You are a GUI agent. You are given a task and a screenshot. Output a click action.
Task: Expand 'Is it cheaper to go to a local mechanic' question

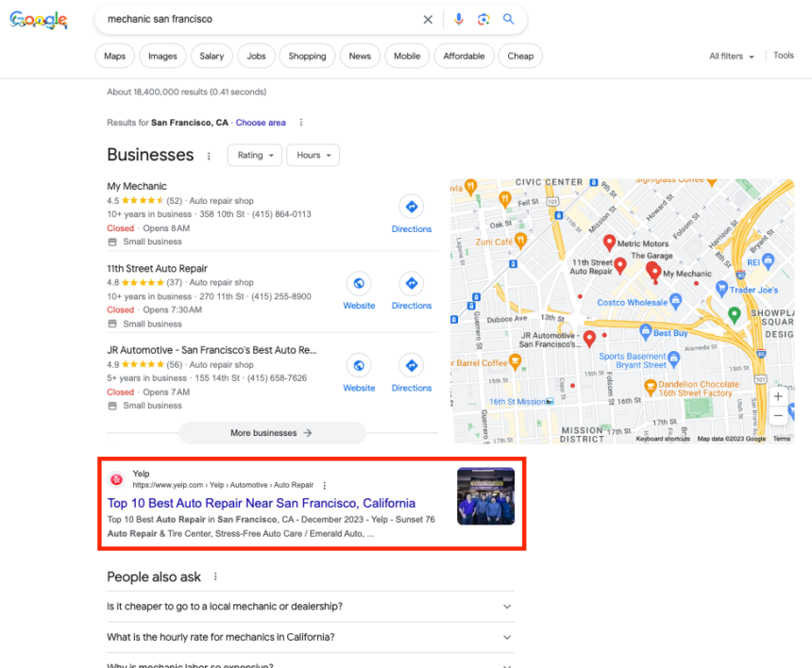pos(311,607)
